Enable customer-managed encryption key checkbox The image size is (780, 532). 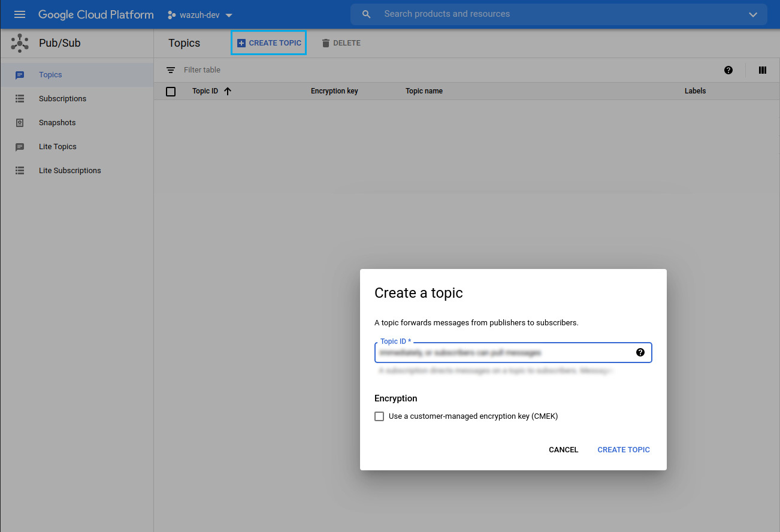click(379, 416)
